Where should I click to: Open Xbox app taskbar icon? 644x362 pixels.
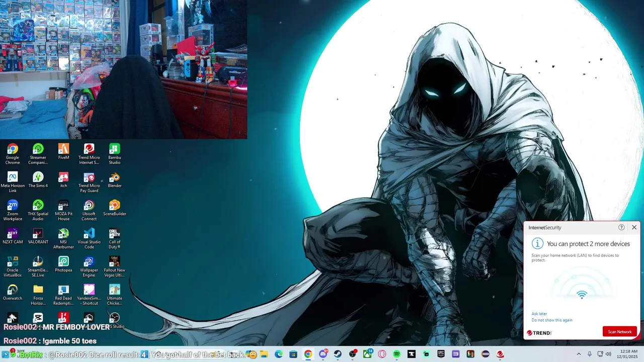[x=367, y=354]
